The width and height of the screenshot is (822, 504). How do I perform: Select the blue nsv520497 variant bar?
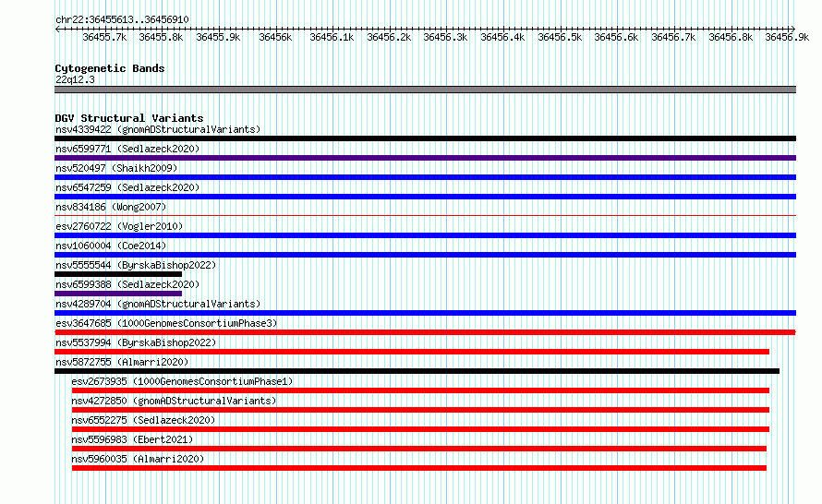pyautogui.click(x=425, y=177)
